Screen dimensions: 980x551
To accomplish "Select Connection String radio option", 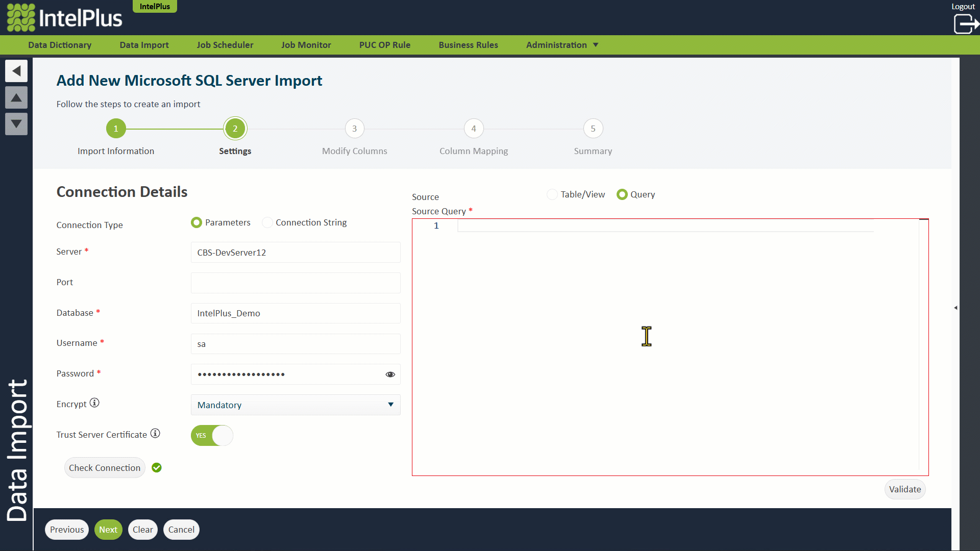I will click(267, 222).
